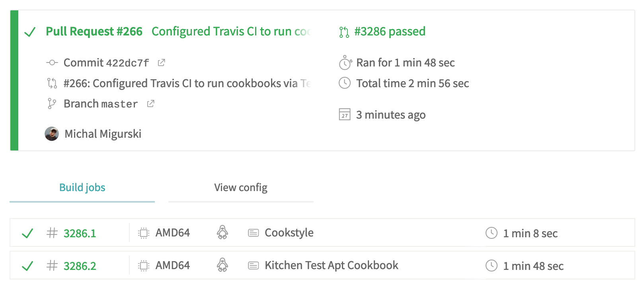Click the Kitchen Test Apt Cookbook job name
This screenshot has height=289, width=644.
point(331,265)
